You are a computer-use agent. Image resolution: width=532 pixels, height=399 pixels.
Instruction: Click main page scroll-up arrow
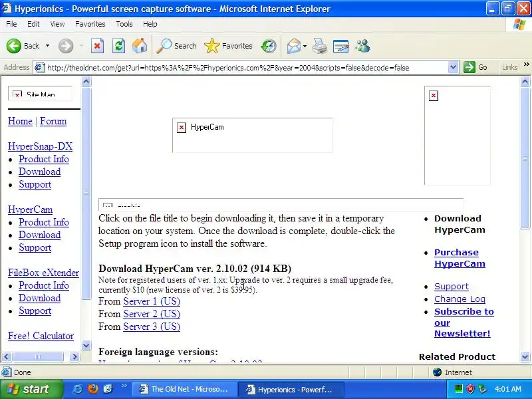(x=525, y=81)
